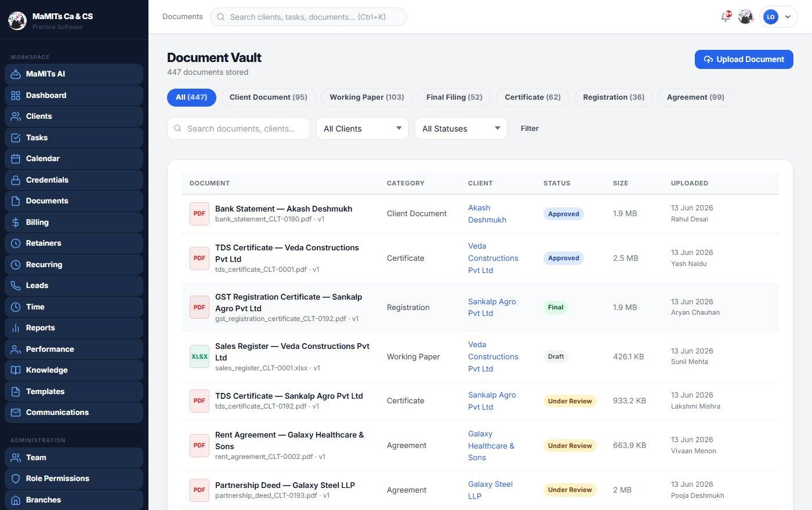Click the Time clock icon
The image size is (812, 510).
click(16, 307)
